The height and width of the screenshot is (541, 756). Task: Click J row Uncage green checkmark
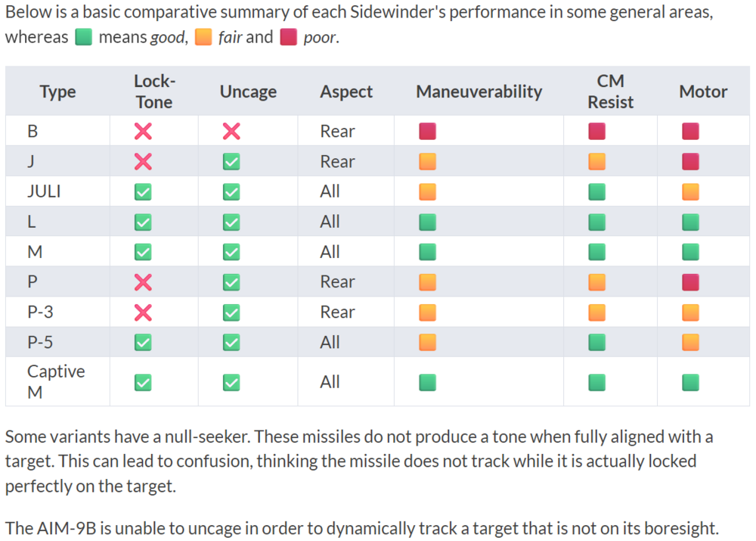tap(231, 162)
